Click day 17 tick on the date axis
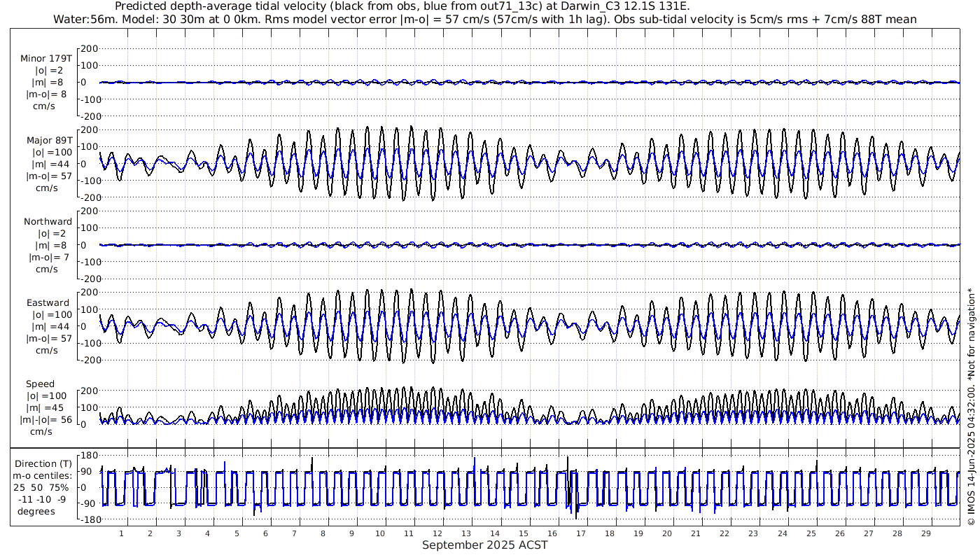Screen dimensions: 980x560 (580, 533)
